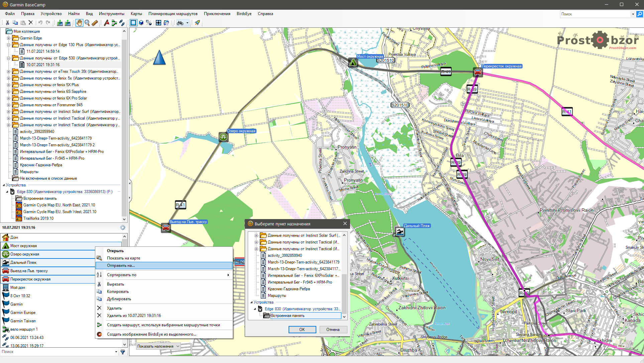Select the Hand pan tool
This screenshot has height=363, width=644.
(79, 23)
